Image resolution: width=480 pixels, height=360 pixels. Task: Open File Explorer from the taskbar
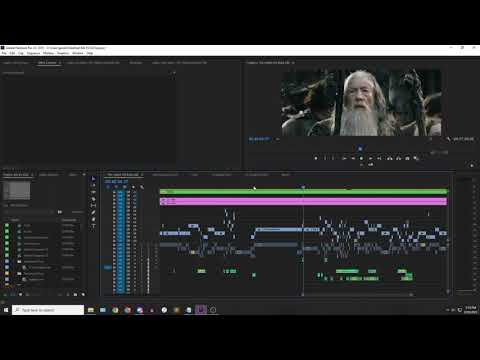91,310
